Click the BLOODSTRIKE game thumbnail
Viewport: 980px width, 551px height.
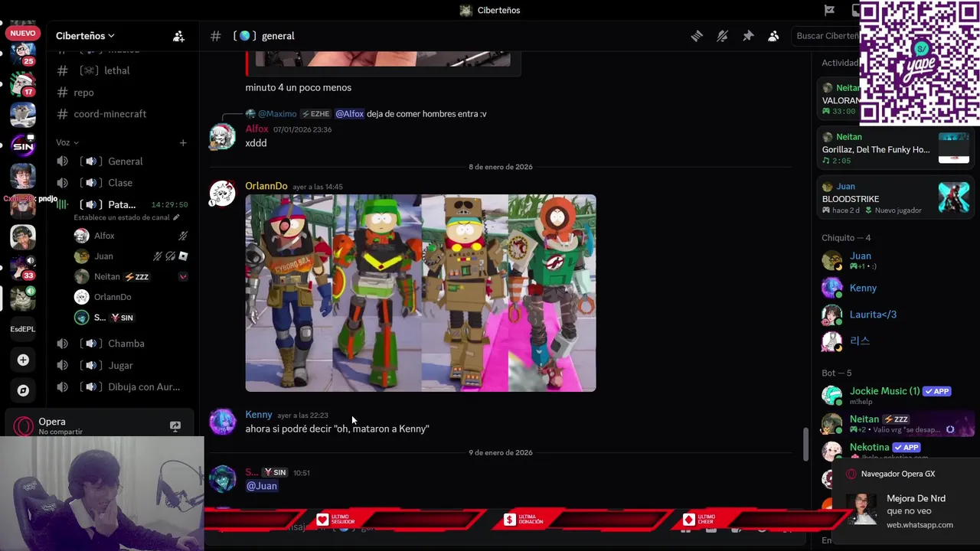point(954,197)
